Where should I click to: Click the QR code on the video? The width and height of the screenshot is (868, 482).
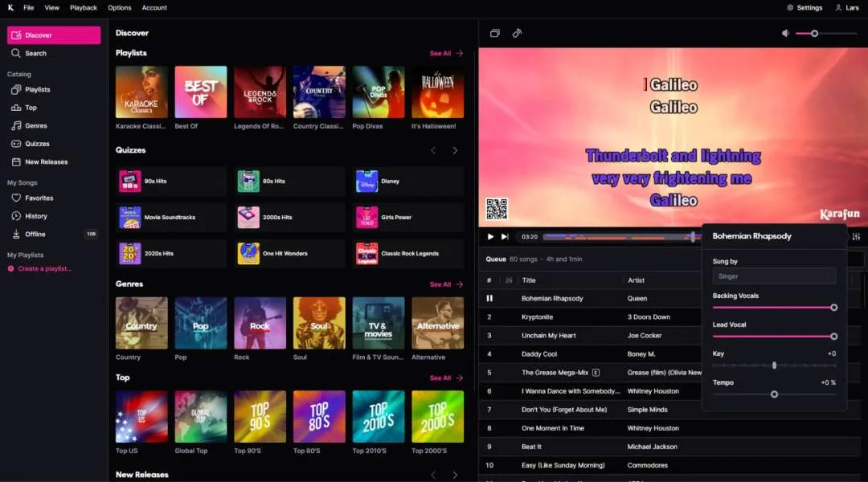coord(497,209)
